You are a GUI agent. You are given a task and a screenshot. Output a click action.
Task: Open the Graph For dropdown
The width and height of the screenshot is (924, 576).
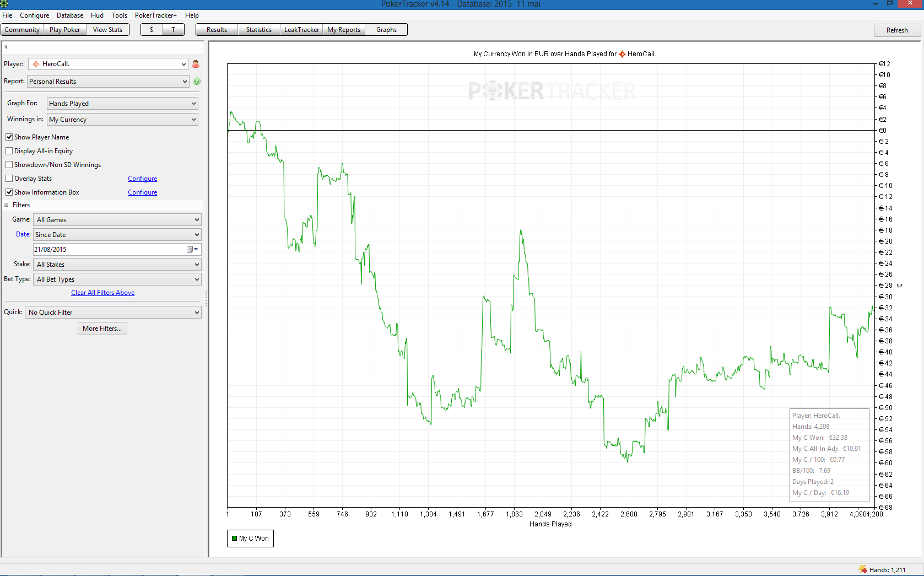[122, 104]
